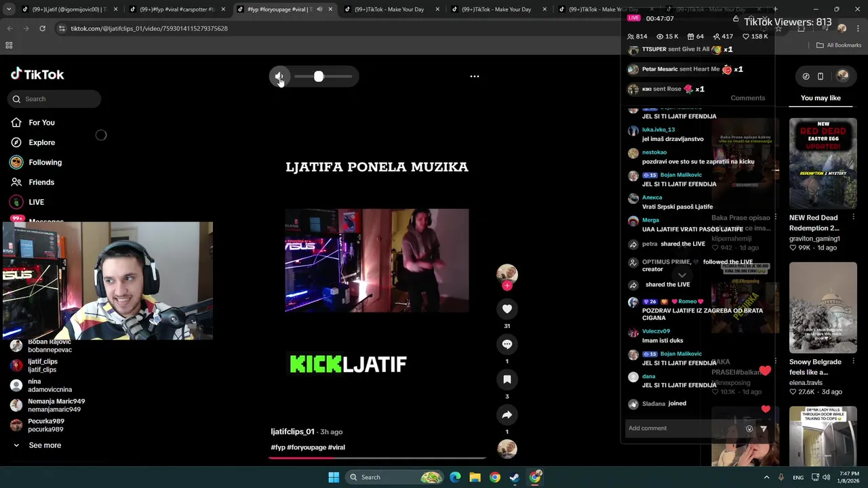Toggle the overlay lock icon

coord(736,18)
